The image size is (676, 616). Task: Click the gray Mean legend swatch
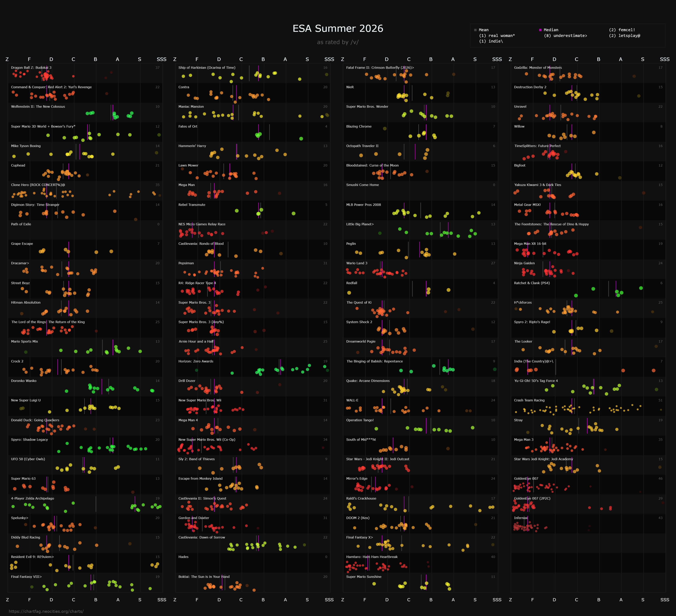coord(475,30)
